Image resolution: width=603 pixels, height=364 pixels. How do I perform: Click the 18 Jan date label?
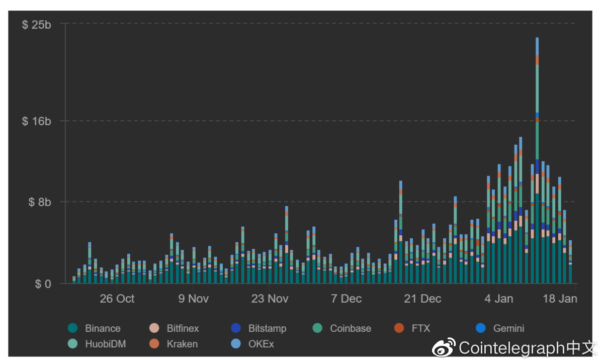tap(560, 299)
